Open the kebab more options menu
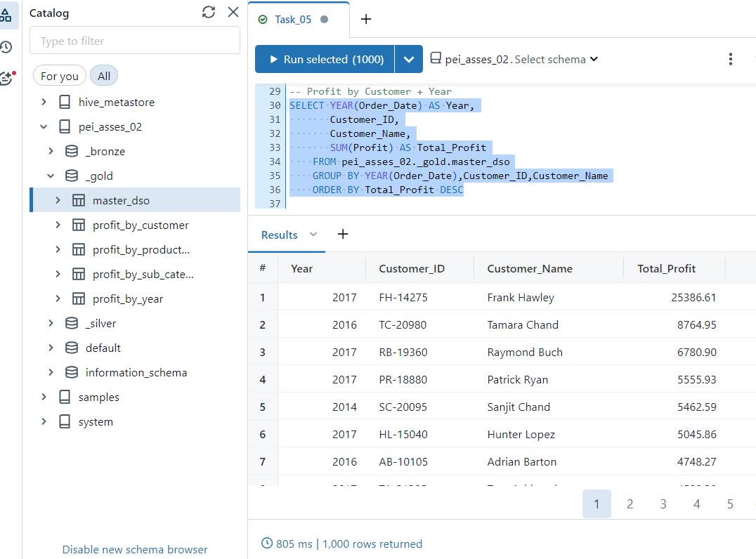The height and width of the screenshot is (559, 756). (731, 59)
